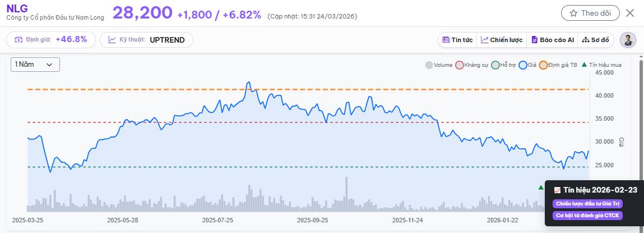Toggle the Kháng cự resistance line
The height and width of the screenshot is (233, 644).
[x=460, y=65]
